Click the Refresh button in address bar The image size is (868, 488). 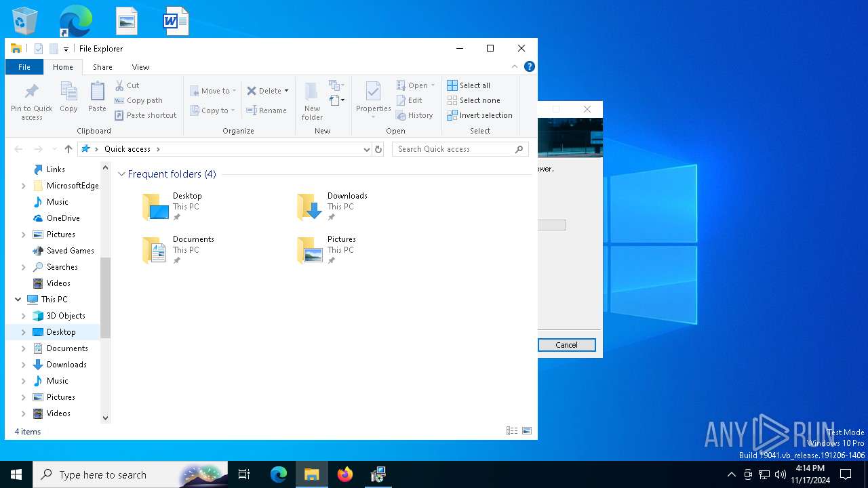pyautogui.click(x=378, y=149)
